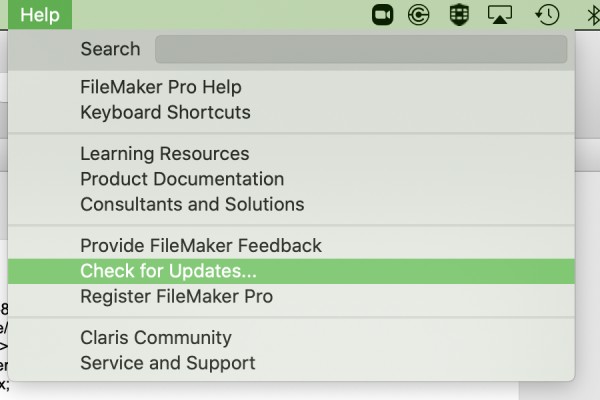Click the Search label in Help menu
Viewport: 600px width, 400px height.
coord(110,49)
